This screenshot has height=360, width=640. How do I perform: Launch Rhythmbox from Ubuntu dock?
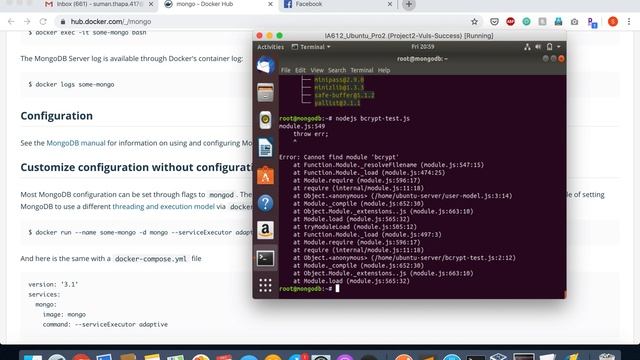265,120
